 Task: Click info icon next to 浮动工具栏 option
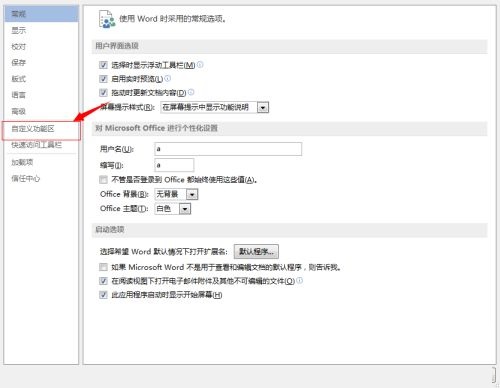pos(200,64)
